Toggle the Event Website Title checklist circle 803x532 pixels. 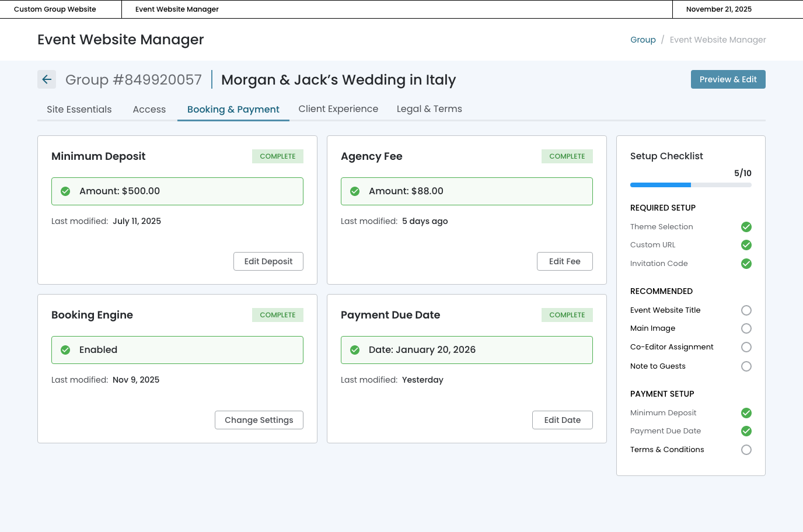point(746,310)
